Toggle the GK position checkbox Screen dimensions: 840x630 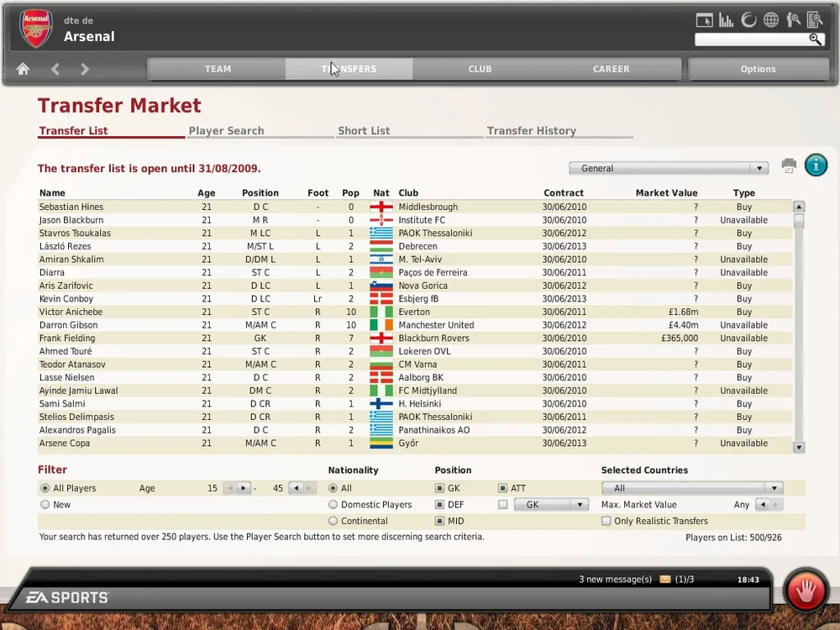[x=439, y=488]
